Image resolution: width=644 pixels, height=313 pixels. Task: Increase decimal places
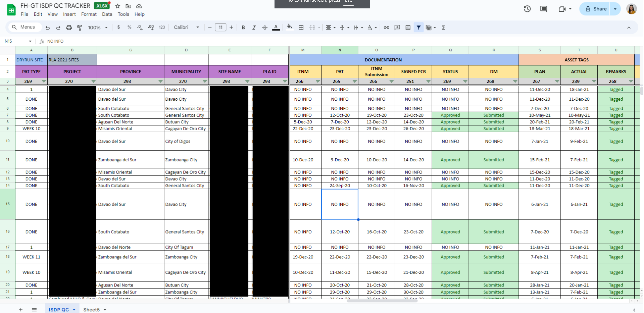pos(151,28)
